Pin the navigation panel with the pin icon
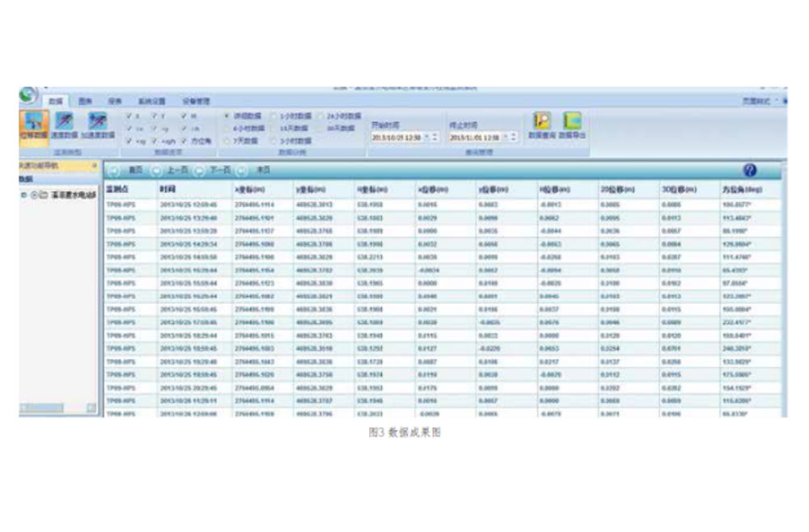 [x=95, y=166]
